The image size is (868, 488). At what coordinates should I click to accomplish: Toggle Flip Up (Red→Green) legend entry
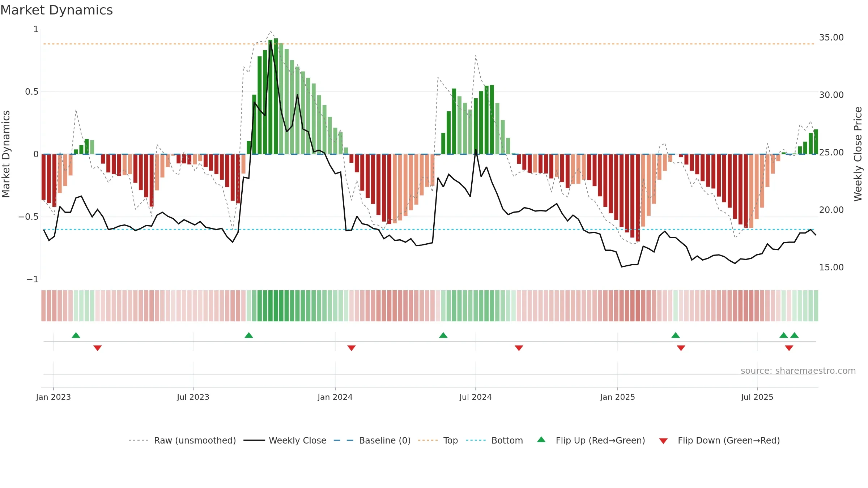[x=591, y=440]
